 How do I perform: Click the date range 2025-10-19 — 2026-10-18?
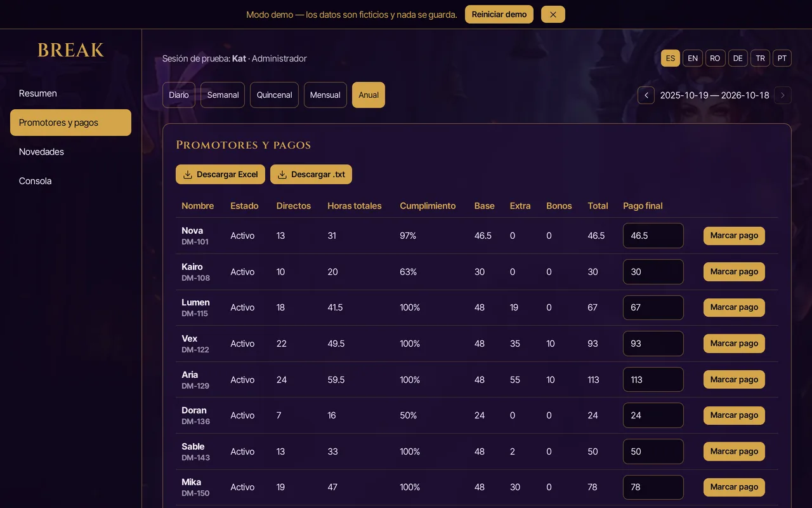point(714,95)
